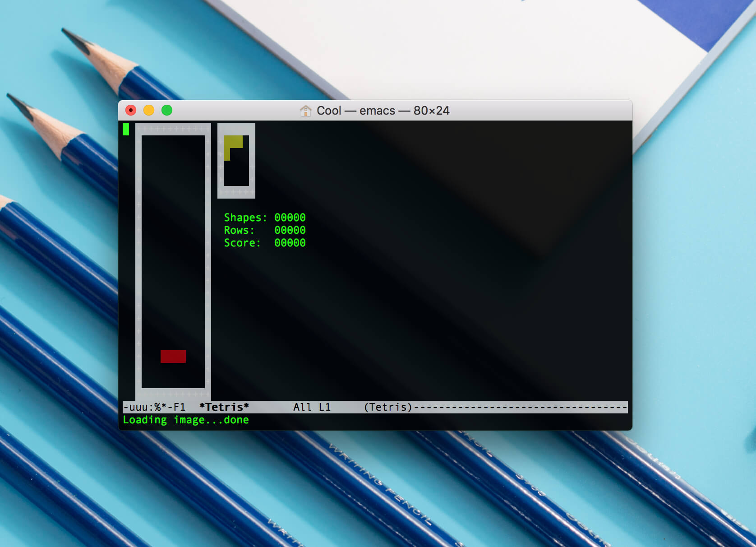756x547 pixels.
Task: Click the red close window button
Action: tap(131, 110)
